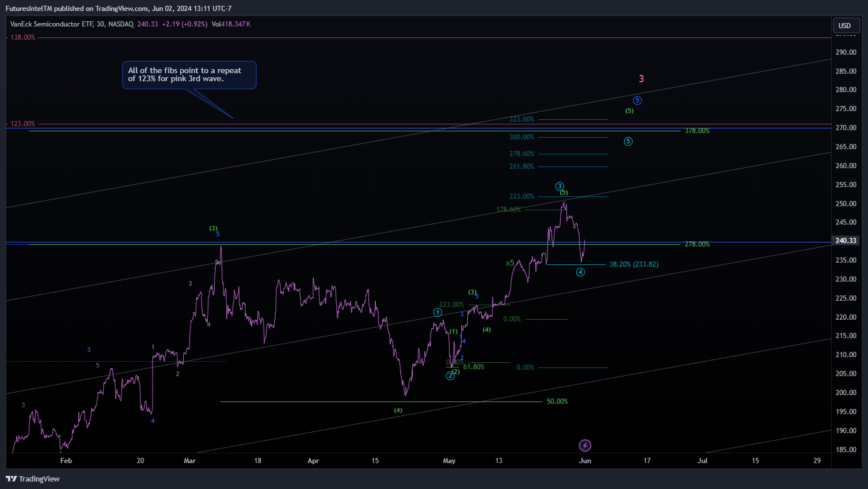Click the 123.00% fib level label
Viewport: 868px width, 489px height.
click(23, 124)
